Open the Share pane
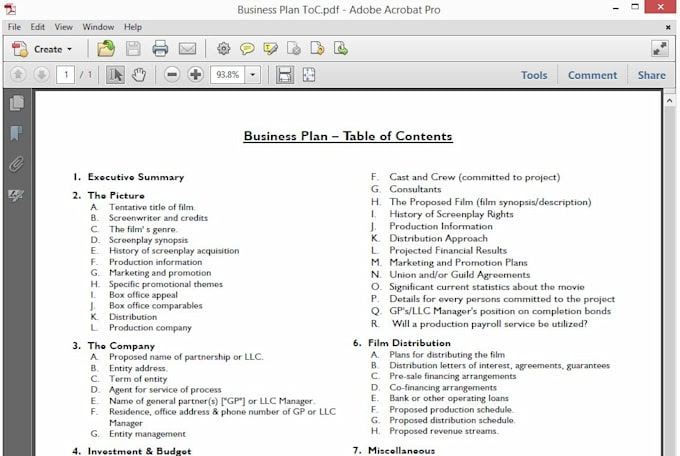Image resolution: width=680 pixels, height=456 pixels. coord(651,75)
